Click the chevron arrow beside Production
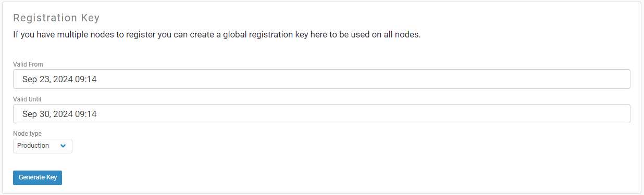The image size is (644, 195). tap(63, 146)
